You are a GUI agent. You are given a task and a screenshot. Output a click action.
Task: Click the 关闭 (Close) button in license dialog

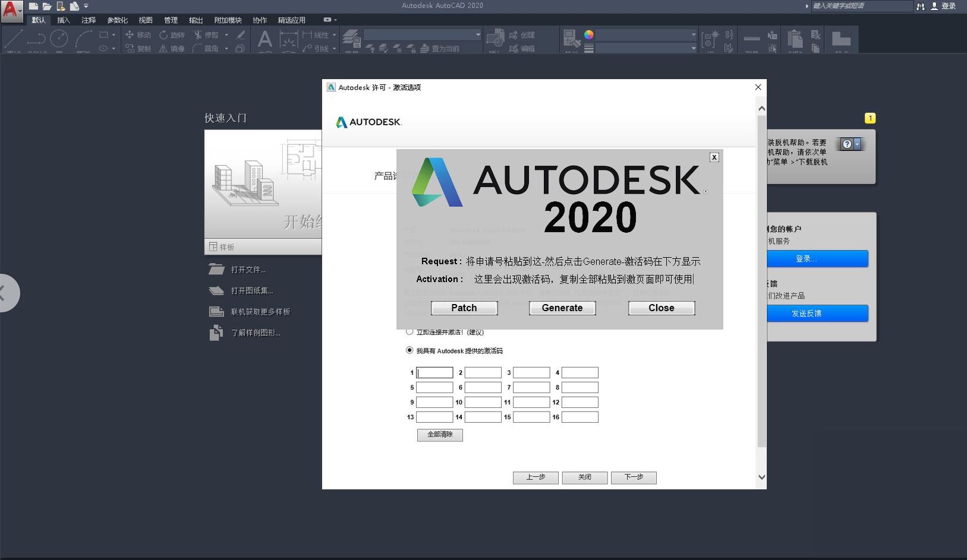pos(585,477)
